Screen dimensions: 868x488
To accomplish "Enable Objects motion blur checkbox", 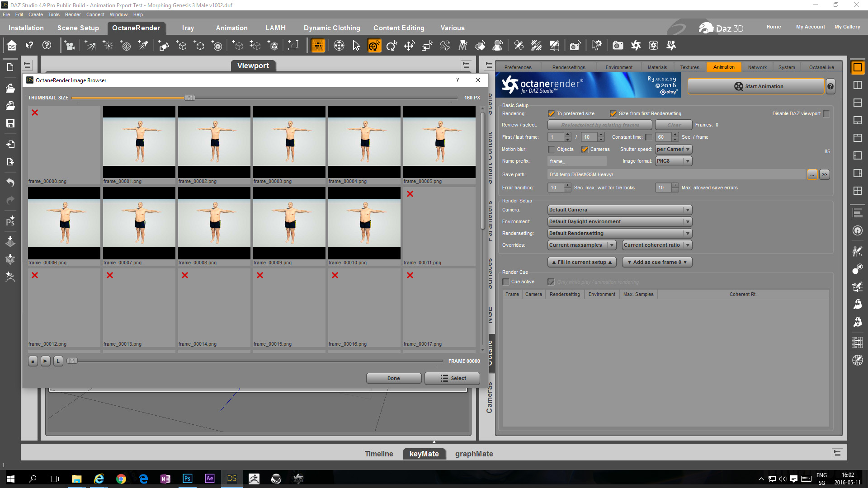I will [x=551, y=150].
